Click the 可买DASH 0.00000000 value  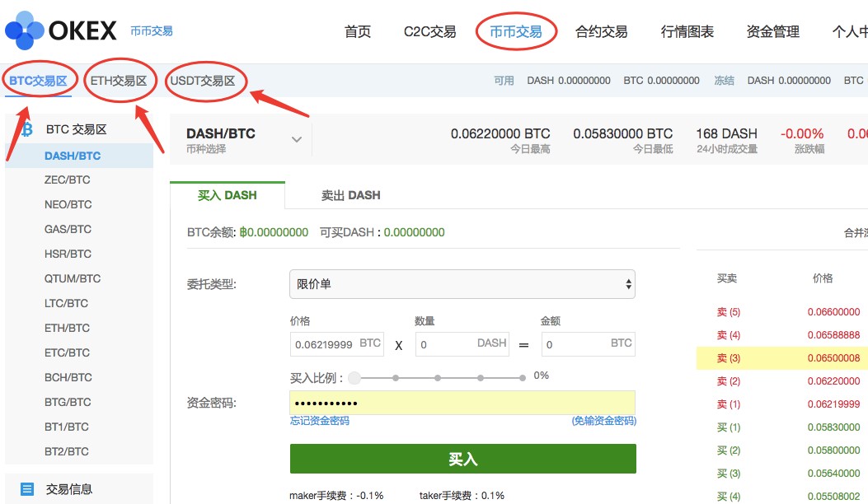coord(414,232)
